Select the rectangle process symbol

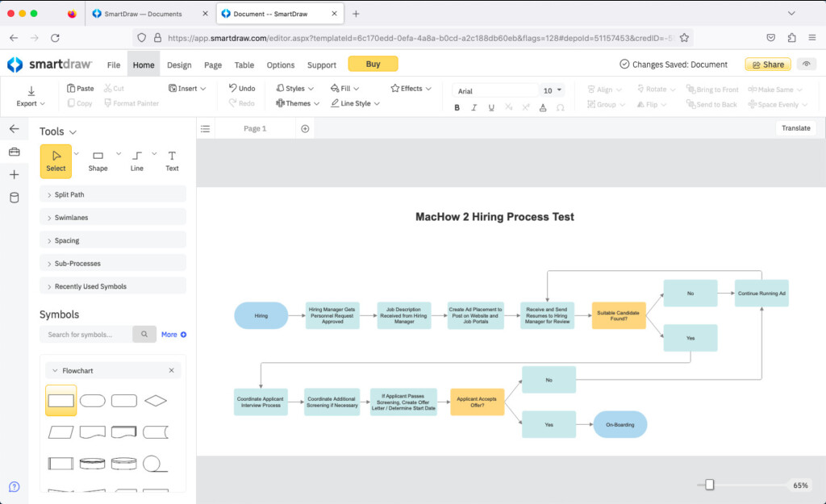click(x=61, y=401)
